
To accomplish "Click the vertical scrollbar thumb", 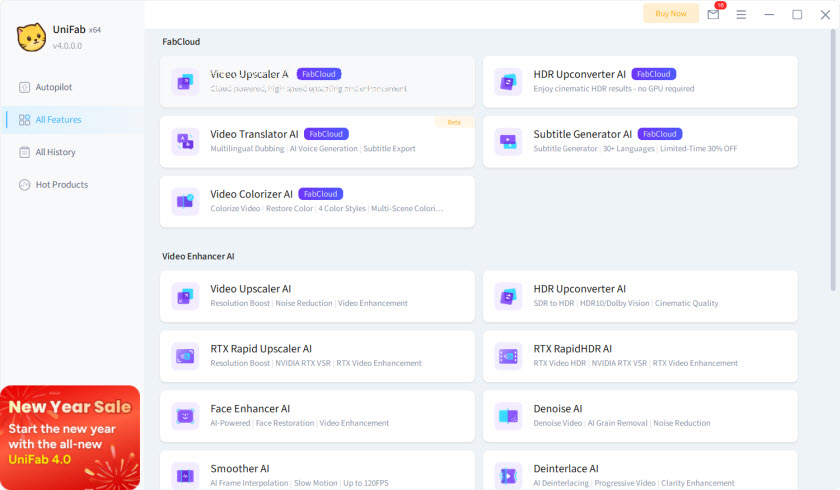I will click(833, 161).
